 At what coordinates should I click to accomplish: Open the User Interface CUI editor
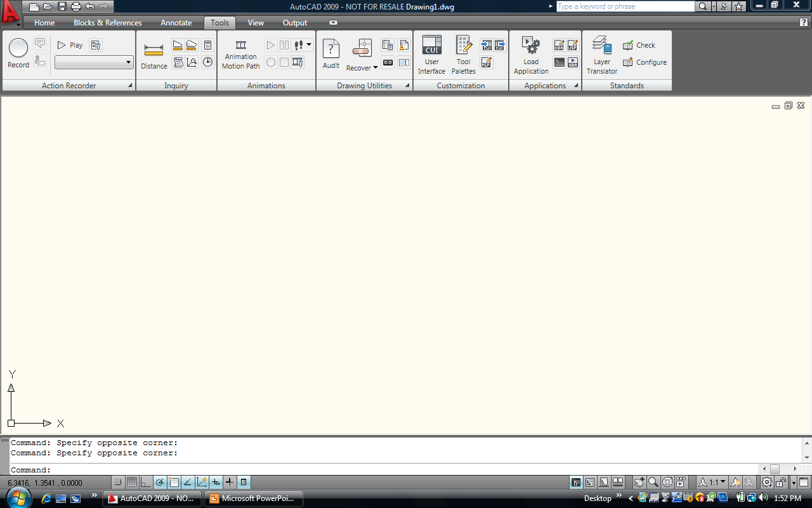431,55
